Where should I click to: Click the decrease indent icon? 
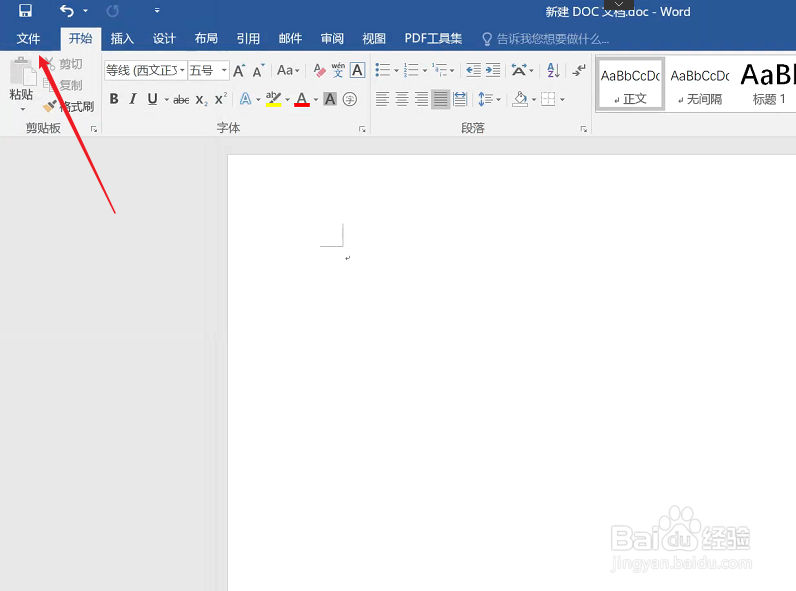coord(473,70)
